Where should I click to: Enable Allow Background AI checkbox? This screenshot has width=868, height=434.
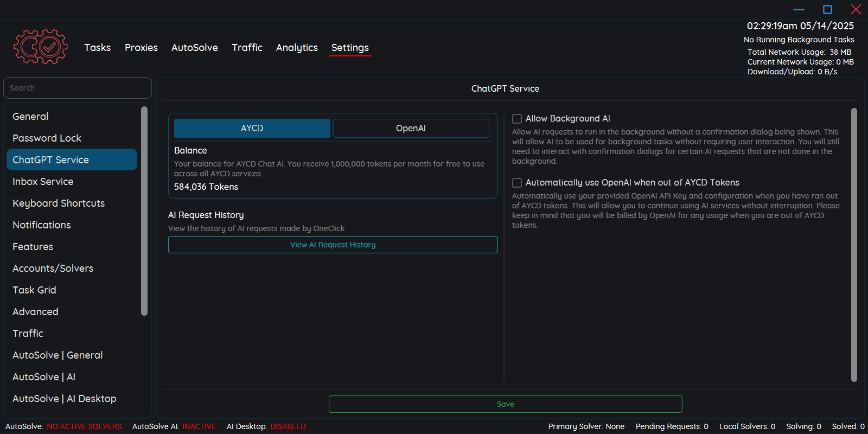pyautogui.click(x=517, y=119)
